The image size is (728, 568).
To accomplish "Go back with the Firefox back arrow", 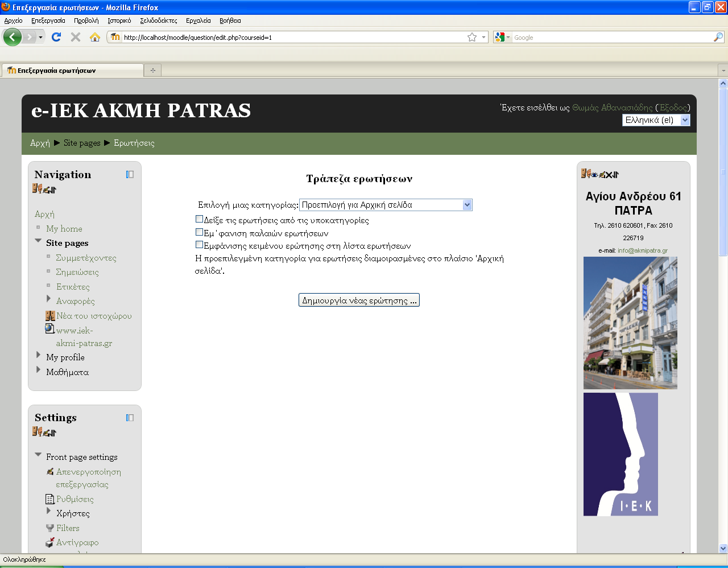I will click(x=12, y=37).
